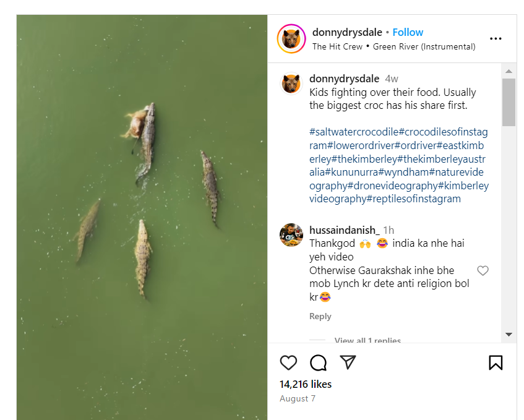
Task: Reply to hussaindanish_ comment
Action: tap(320, 317)
